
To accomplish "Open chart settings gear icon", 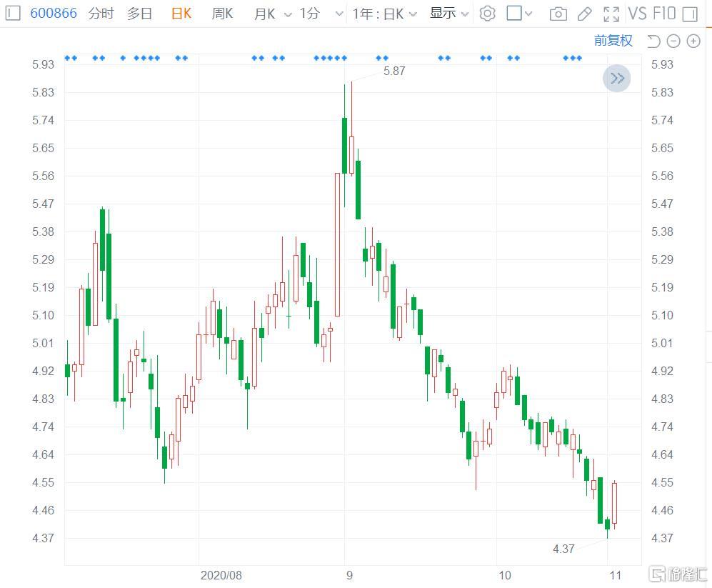I will point(487,14).
